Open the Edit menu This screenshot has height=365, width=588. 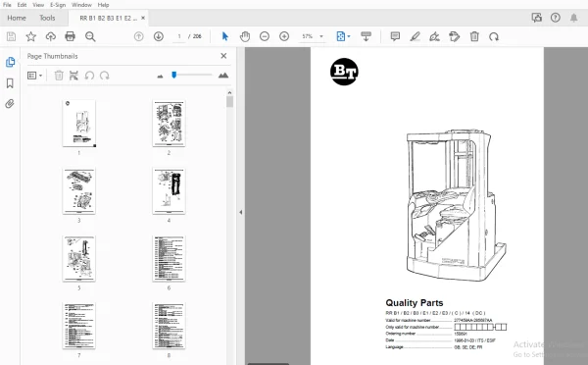point(22,5)
